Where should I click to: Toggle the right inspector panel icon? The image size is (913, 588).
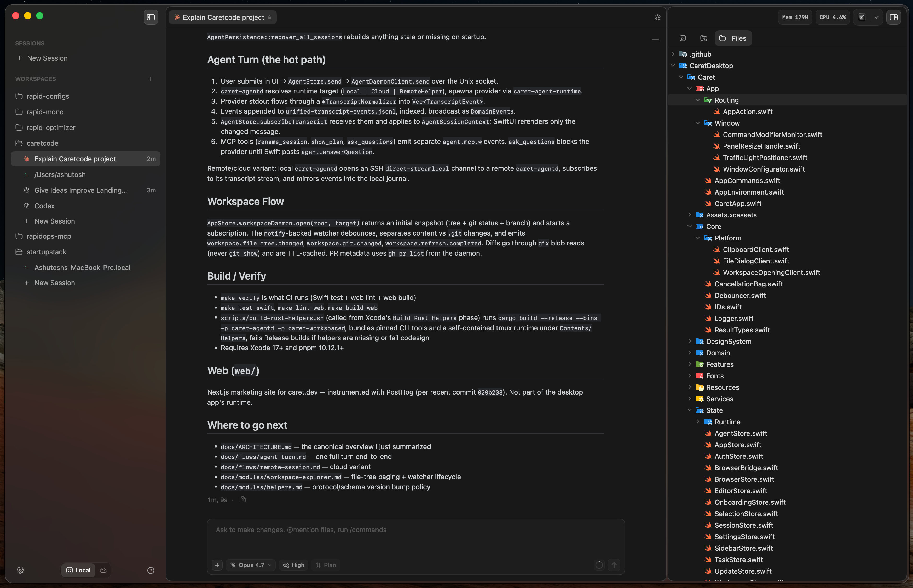tap(893, 17)
